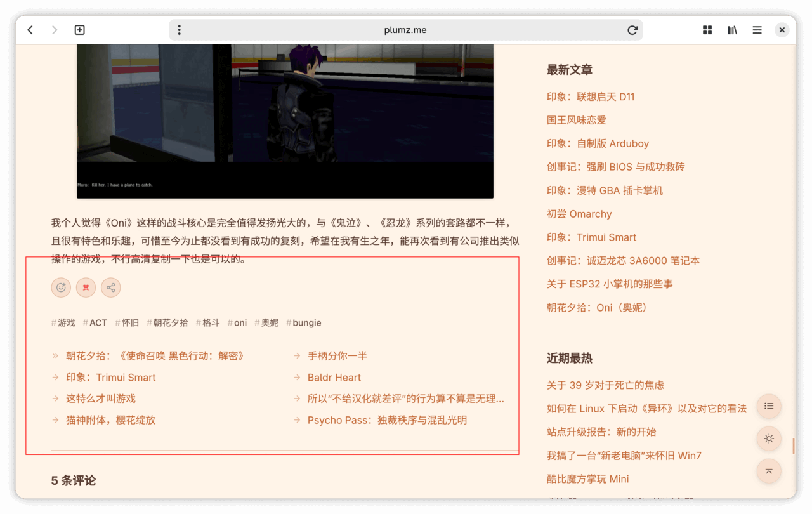Open the 朝花夕拾 tag
812x514 pixels.
tap(167, 322)
